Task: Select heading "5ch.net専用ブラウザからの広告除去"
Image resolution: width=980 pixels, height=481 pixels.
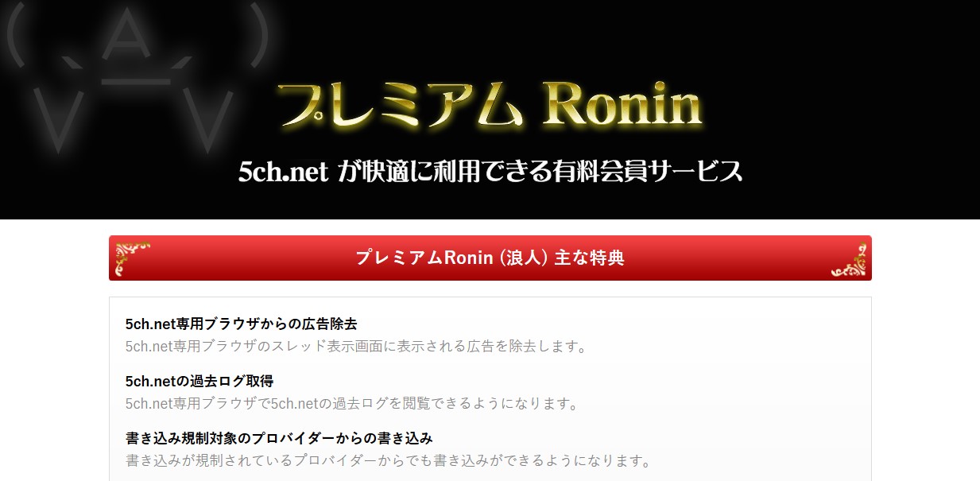Action: pos(242,324)
